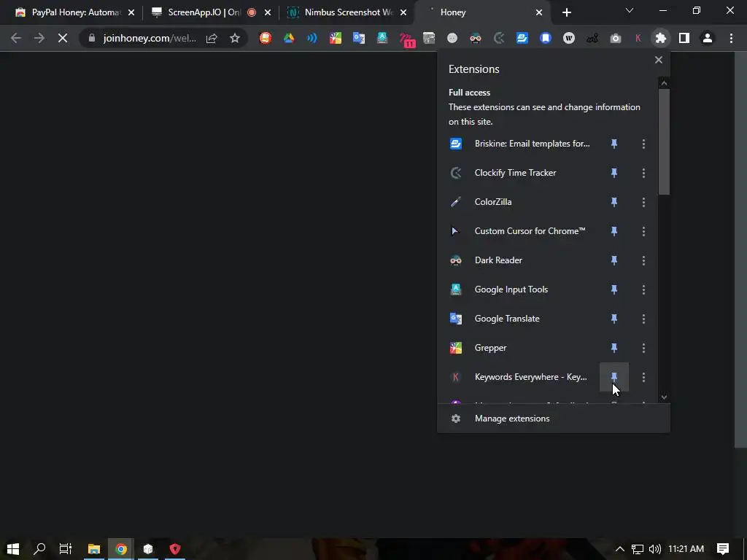Screen dimensions: 747x560
Task: Close the Extensions puzzle menu via toolbar button
Action: click(x=661, y=38)
